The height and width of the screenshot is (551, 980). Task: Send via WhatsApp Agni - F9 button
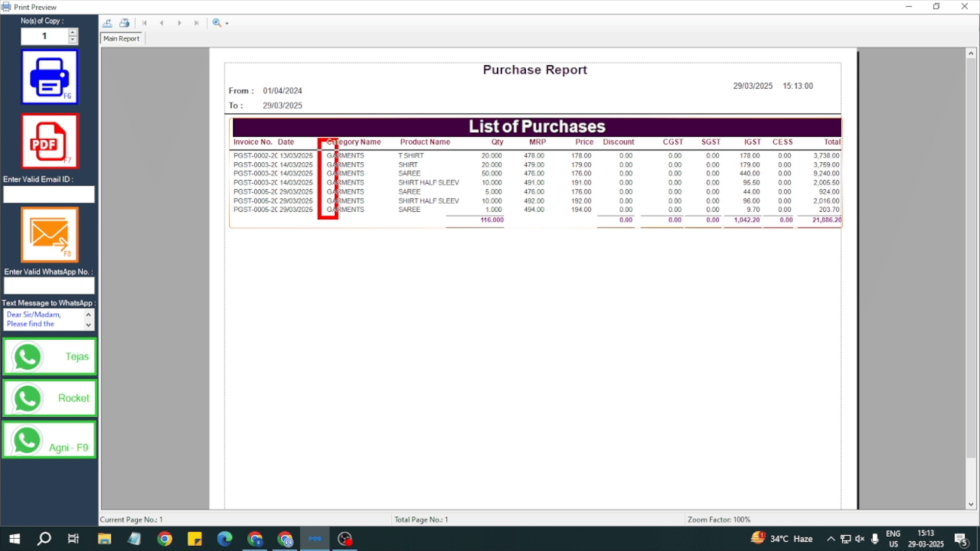pos(50,440)
